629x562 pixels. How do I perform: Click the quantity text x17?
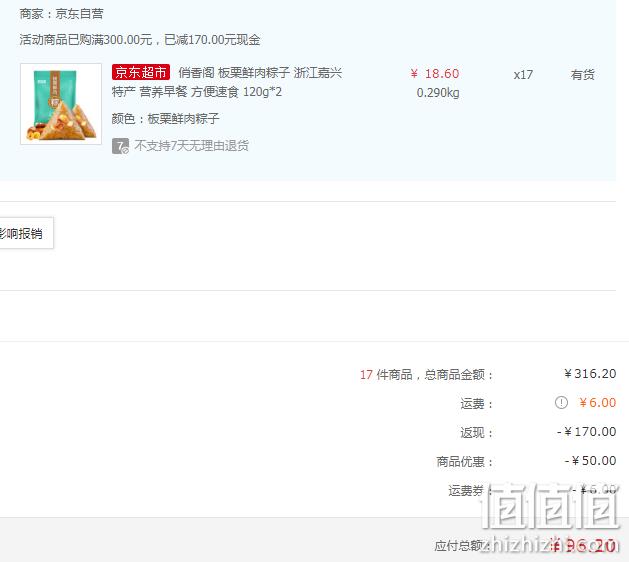pos(523,75)
